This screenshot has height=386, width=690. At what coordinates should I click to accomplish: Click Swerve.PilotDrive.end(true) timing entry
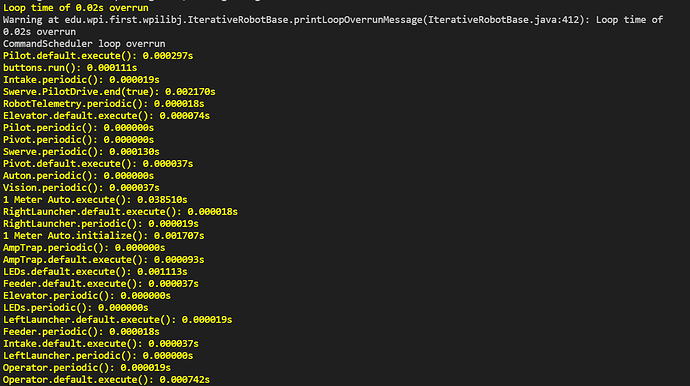(x=109, y=92)
